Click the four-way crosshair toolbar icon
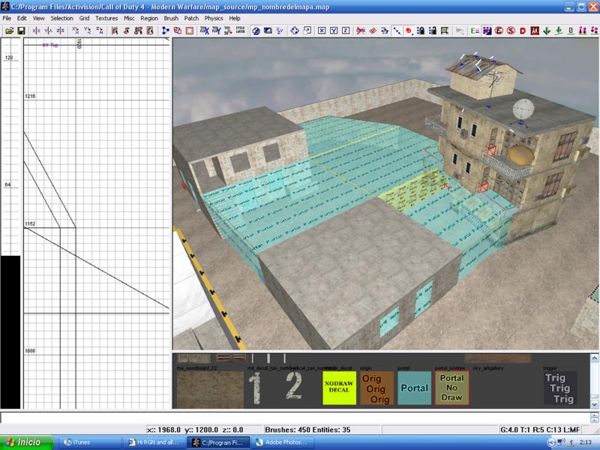The image size is (600, 450). pos(295,31)
